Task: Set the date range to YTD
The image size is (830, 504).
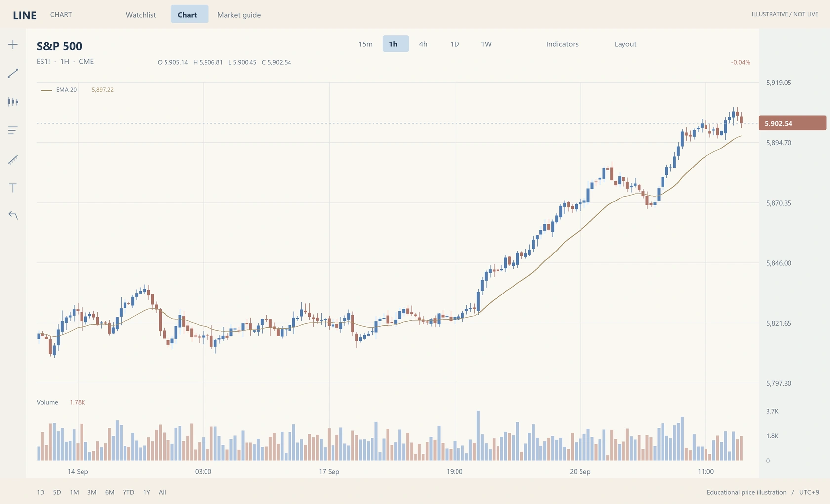Action: pyautogui.click(x=128, y=492)
